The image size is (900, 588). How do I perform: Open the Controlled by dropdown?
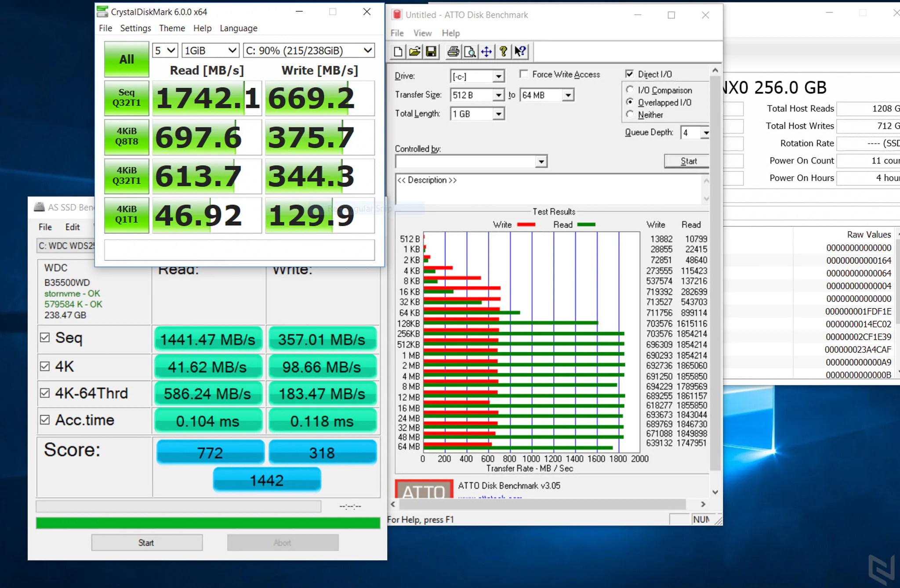pos(541,162)
